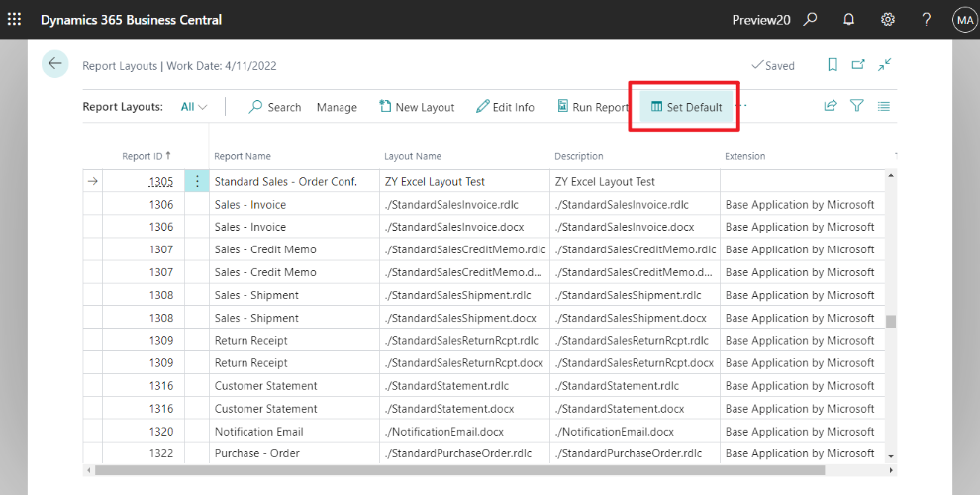Select ./StandardPurchaseOrder.rdlc layout name cell
The image size is (980, 495).
464,453
